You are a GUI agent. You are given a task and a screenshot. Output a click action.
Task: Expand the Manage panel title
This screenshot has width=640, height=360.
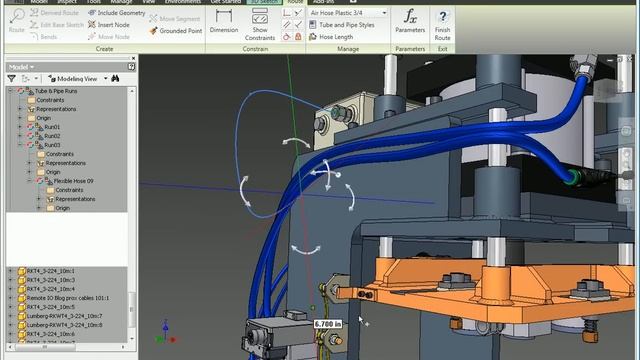pos(348,49)
